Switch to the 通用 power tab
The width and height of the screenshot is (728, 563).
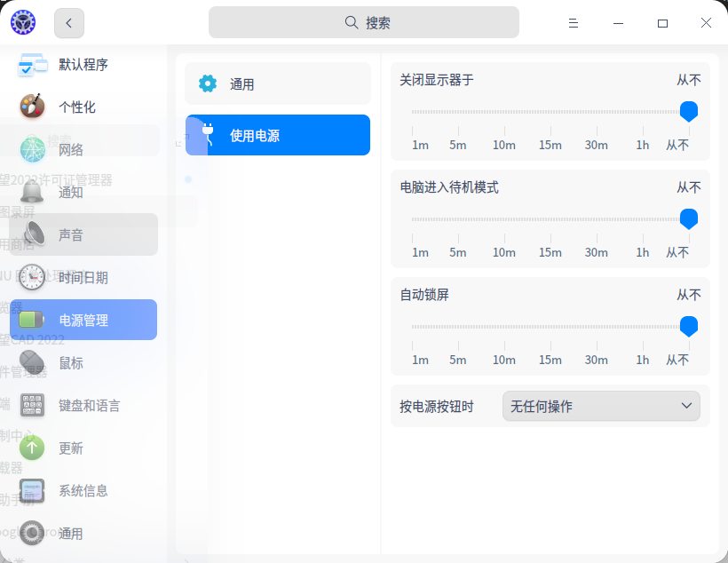(277, 83)
